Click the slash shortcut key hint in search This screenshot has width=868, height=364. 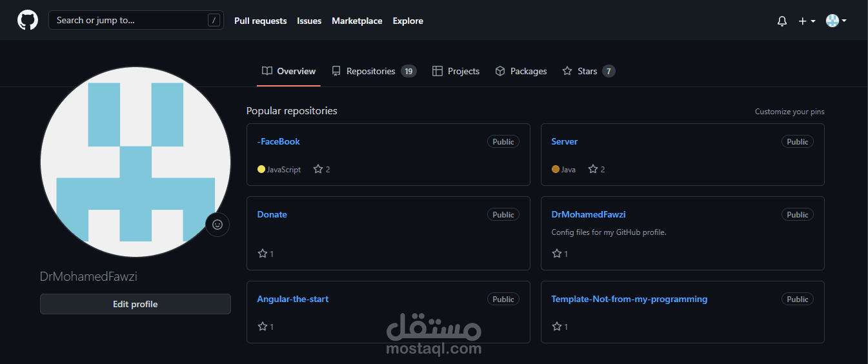[214, 21]
